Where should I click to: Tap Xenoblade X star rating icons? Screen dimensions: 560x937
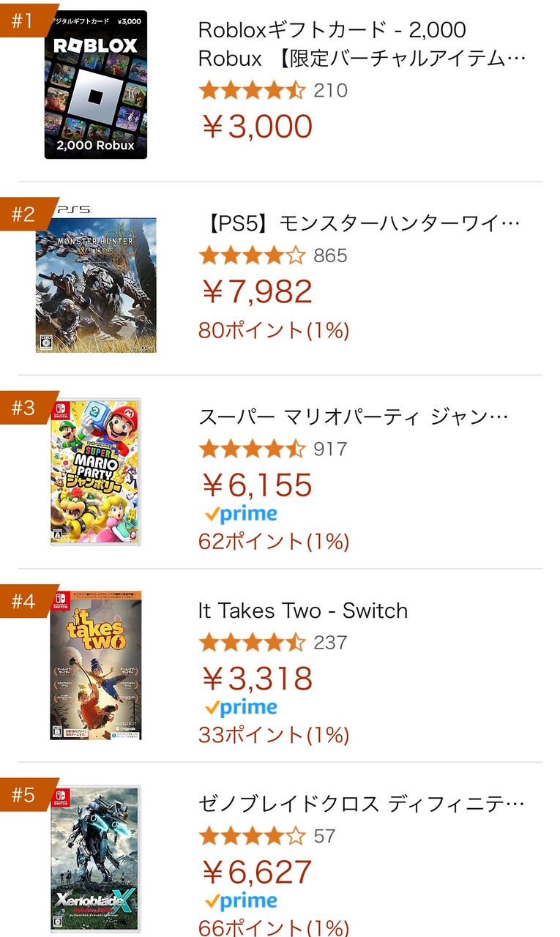click(x=251, y=836)
